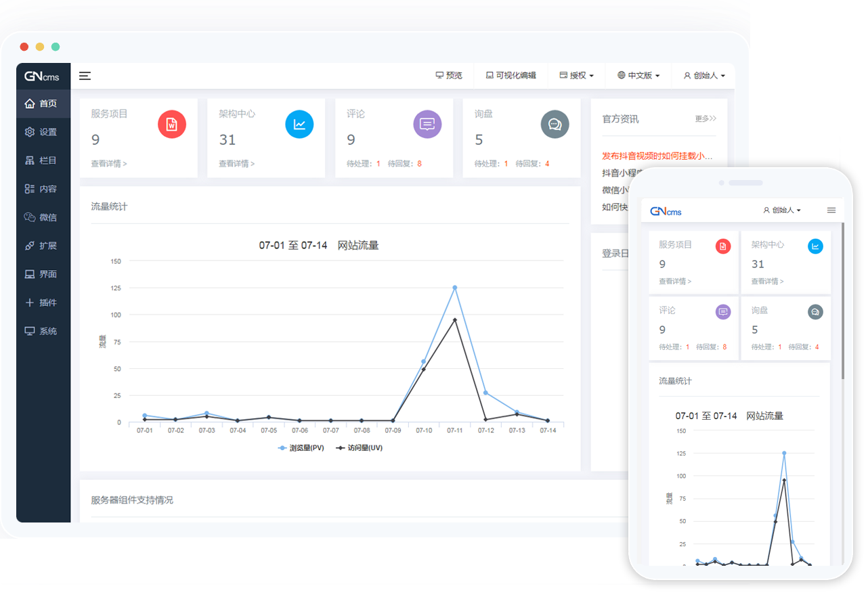This screenshot has height=601, width=868.
Task: Click the GNcms logo in sidebar
Action: coord(43,76)
